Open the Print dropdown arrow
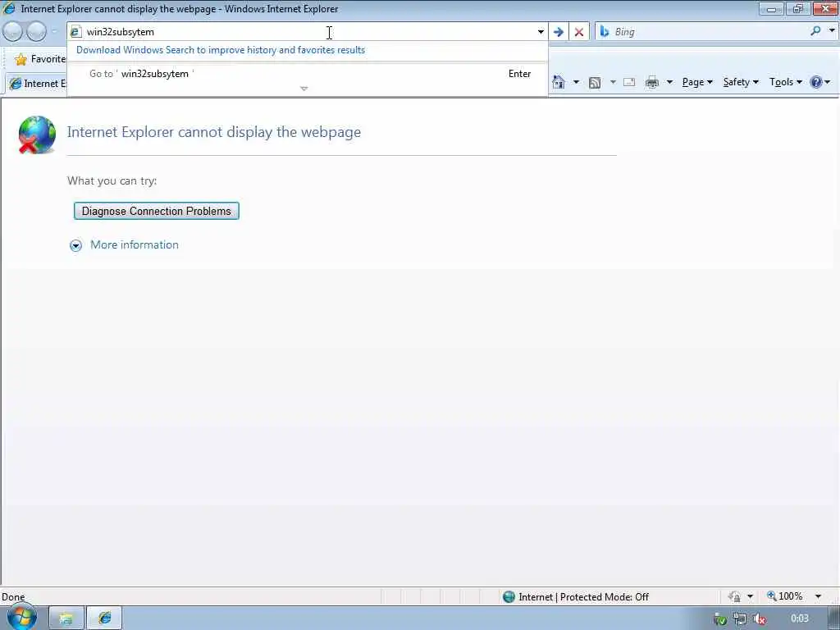840x630 pixels. 669,82
